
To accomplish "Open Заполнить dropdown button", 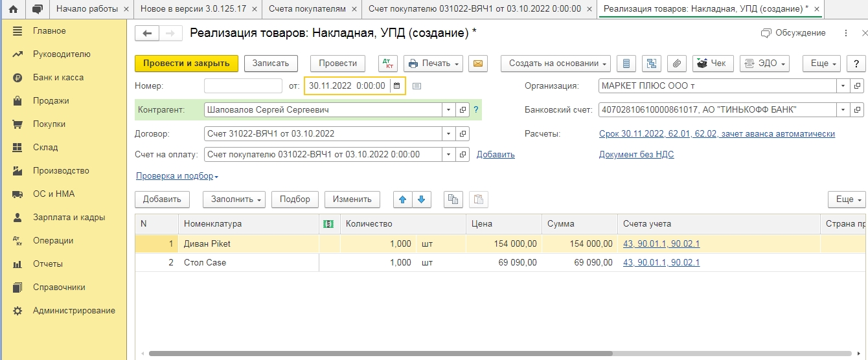I will click(234, 199).
